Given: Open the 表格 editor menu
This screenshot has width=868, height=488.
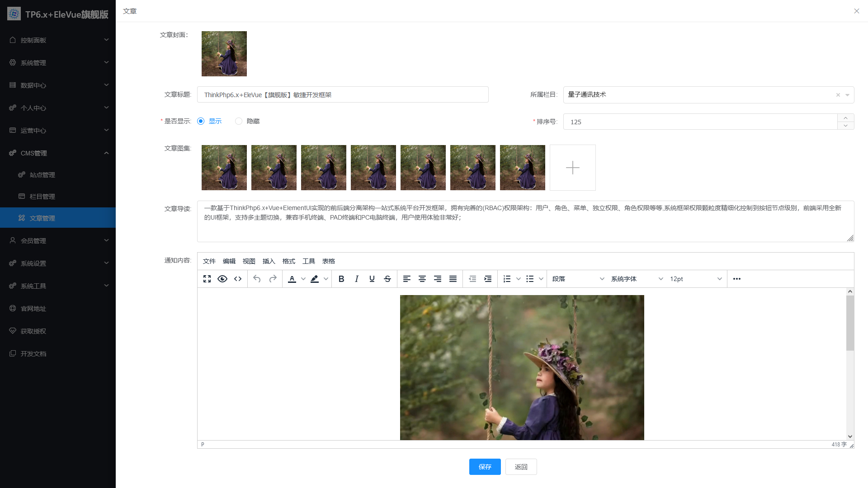Looking at the screenshot, I should pos(329,261).
